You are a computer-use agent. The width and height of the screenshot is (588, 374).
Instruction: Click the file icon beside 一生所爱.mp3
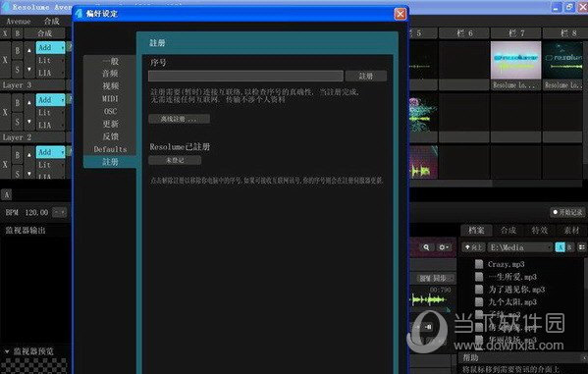pos(479,277)
